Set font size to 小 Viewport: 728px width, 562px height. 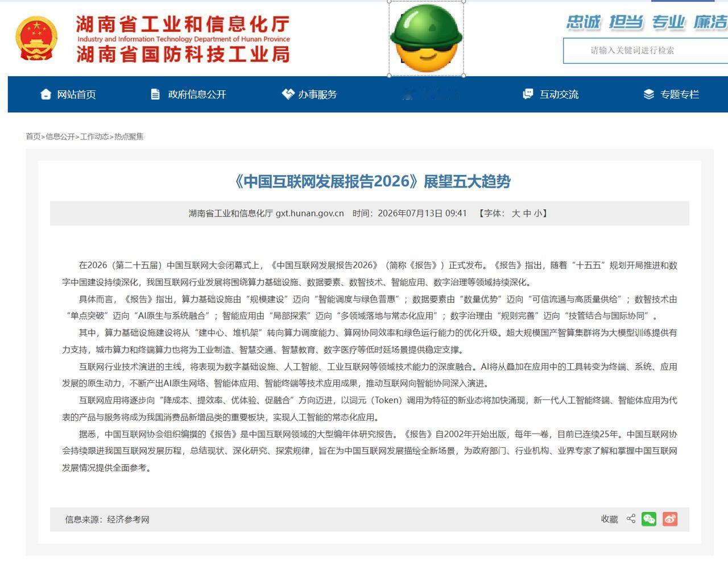[538, 214]
